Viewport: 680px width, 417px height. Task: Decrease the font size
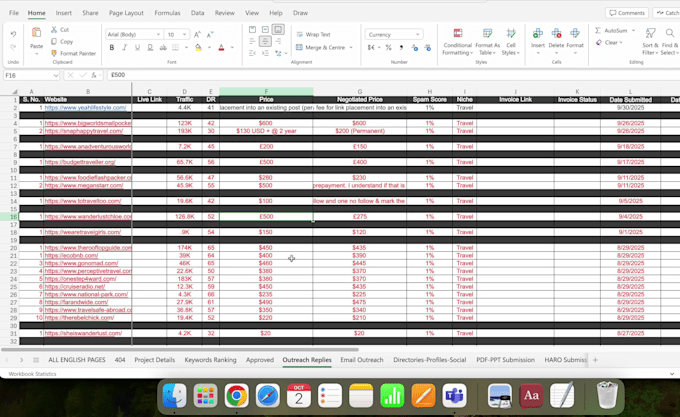pyautogui.click(x=210, y=35)
